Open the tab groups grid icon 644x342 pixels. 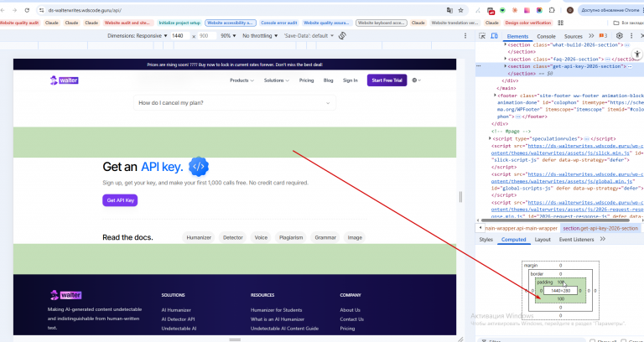[x=561, y=23]
